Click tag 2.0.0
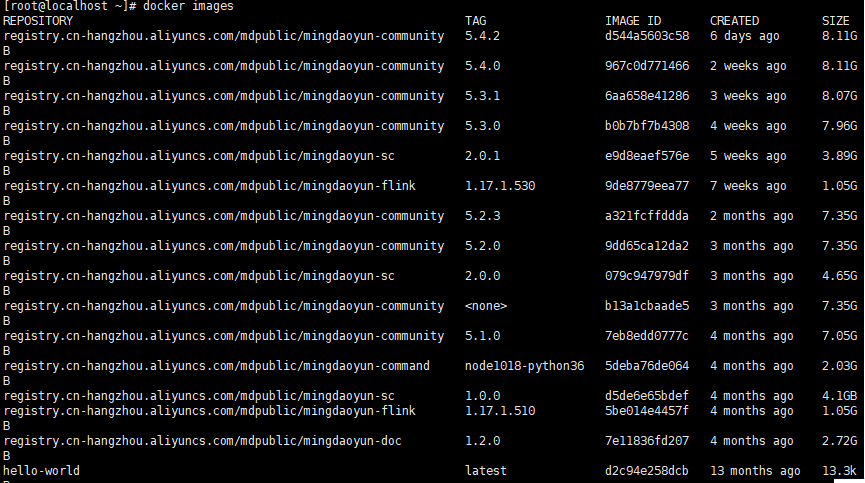 click(x=482, y=276)
